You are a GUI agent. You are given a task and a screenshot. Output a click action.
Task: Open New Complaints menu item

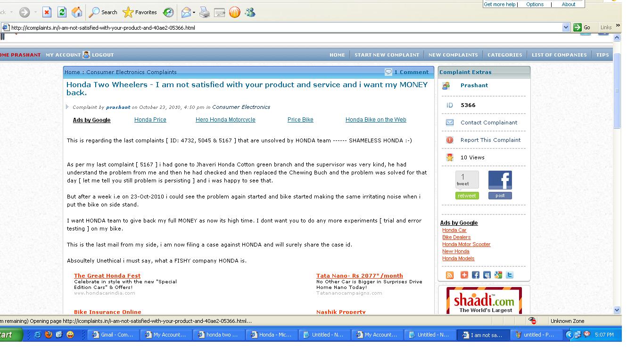coord(453,55)
